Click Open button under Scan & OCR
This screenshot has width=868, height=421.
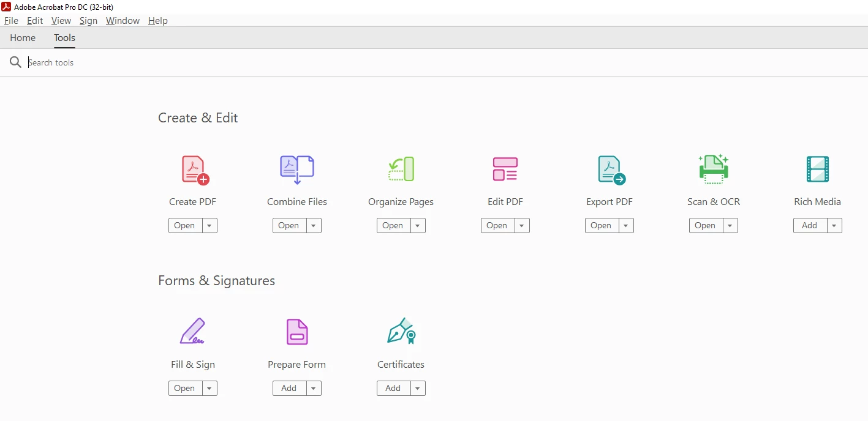coord(706,226)
